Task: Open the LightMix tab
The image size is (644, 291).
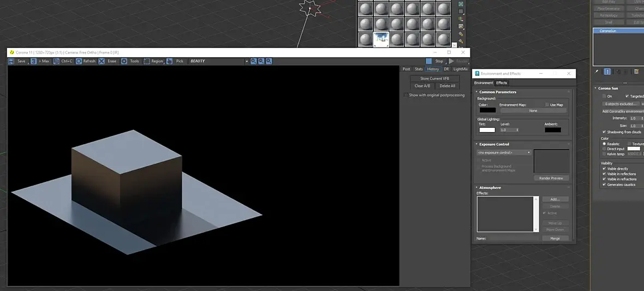Action: [460, 69]
